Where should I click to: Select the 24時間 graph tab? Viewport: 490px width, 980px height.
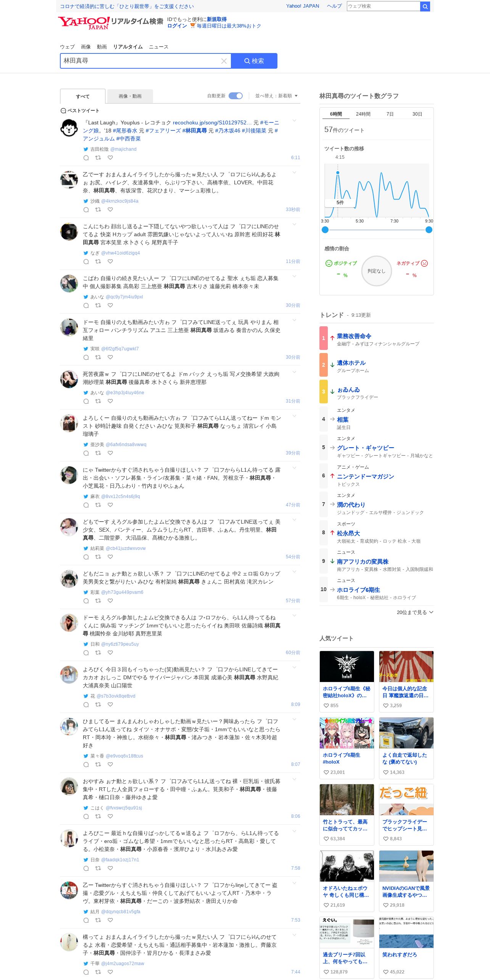pyautogui.click(x=363, y=114)
